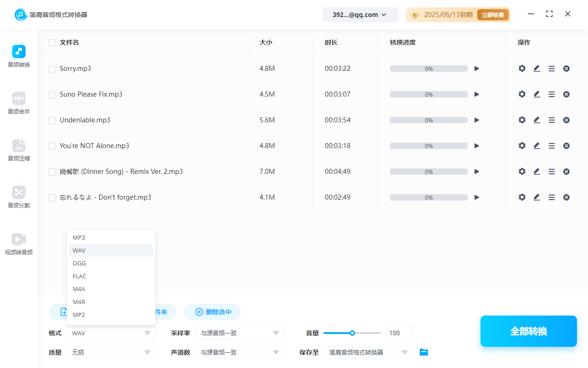Edit the Undeniable.mp3 entry

(x=537, y=120)
